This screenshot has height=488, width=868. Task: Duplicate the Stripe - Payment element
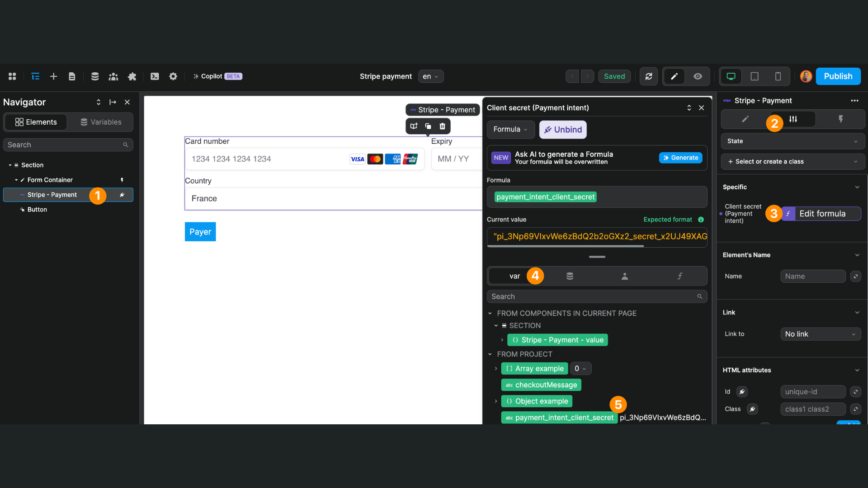428,126
